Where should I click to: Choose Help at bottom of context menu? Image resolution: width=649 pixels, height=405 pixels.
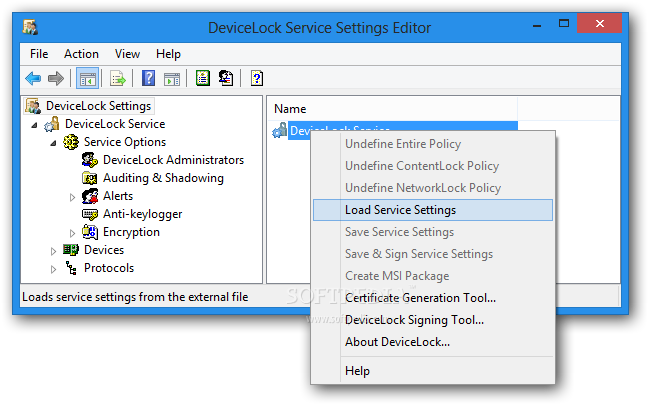click(x=433, y=371)
